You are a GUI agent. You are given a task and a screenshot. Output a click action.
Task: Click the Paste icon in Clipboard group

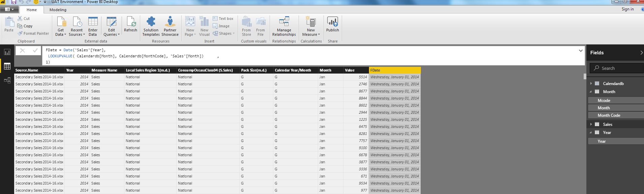pyautogui.click(x=9, y=22)
